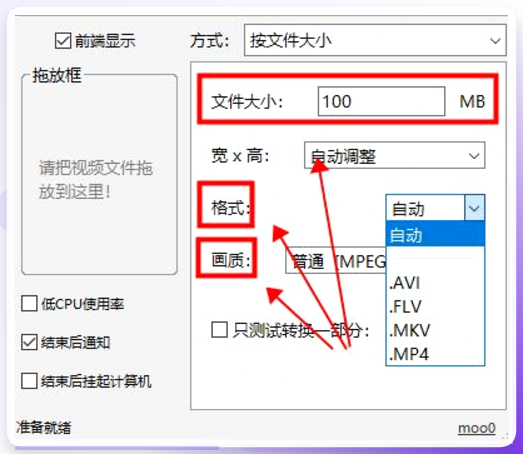Viewport: 523px width, 454px height.
Task: Click the 画质 label
Action: pyautogui.click(x=231, y=260)
